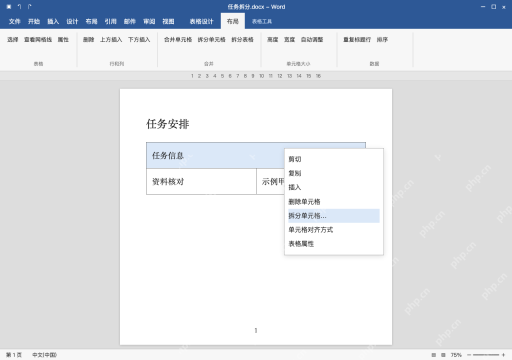Click 拆分单元格 in the ribbon

[211, 40]
